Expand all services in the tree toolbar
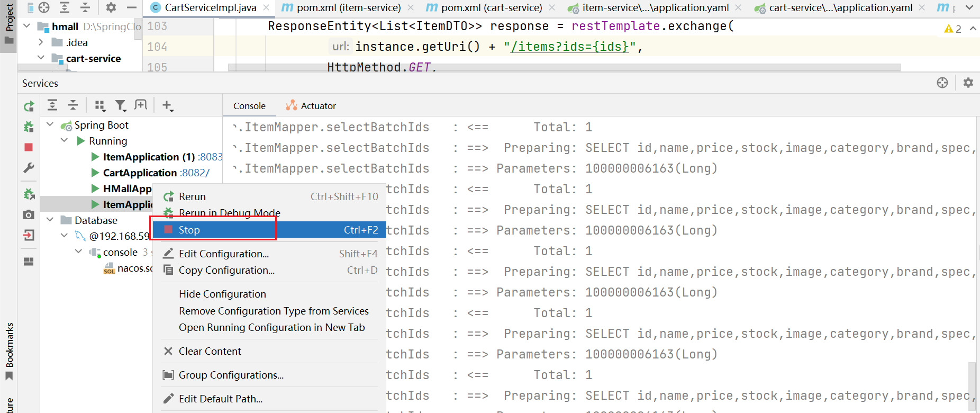This screenshot has width=980, height=413. point(52,105)
